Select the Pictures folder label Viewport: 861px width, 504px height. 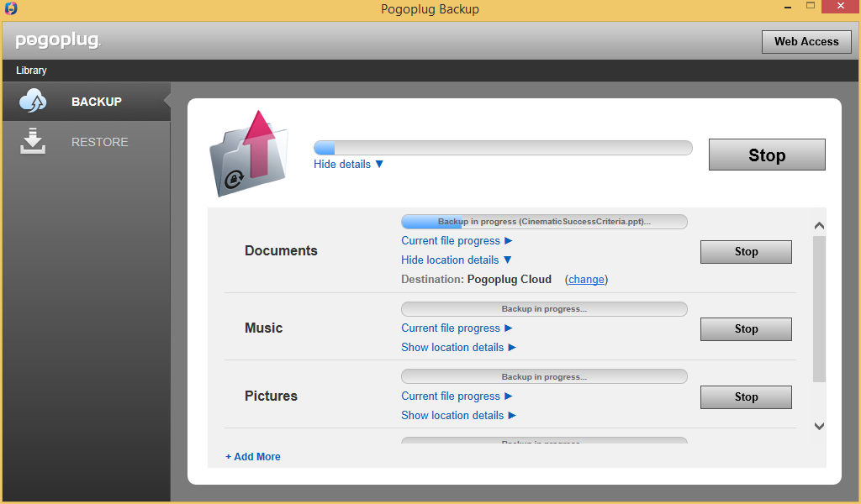point(271,396)
